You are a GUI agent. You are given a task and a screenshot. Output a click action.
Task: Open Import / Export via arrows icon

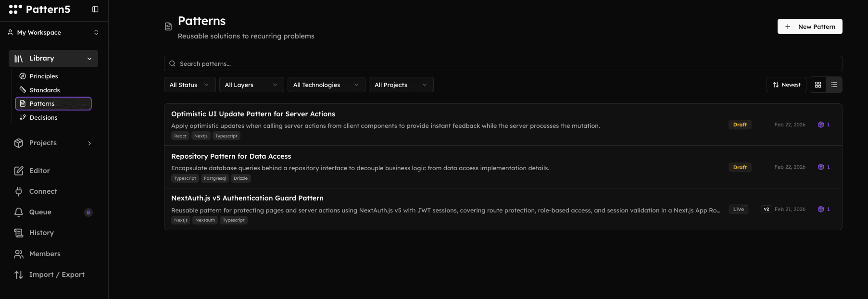[19, 274]
